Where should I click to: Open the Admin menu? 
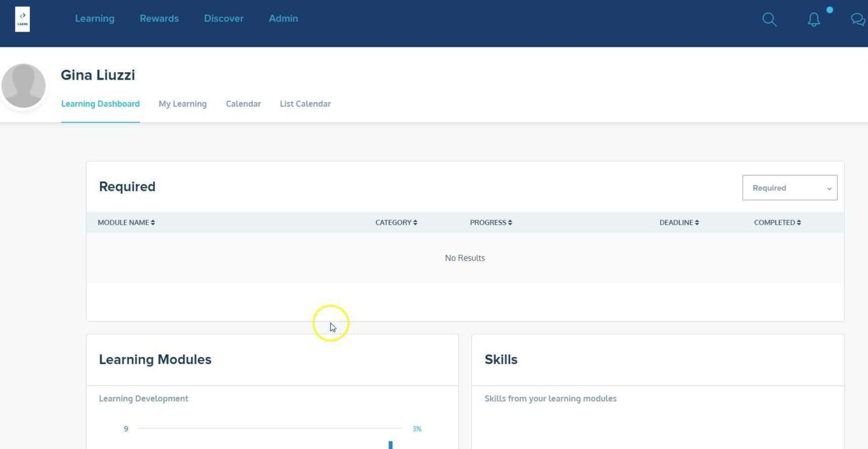click(283, 18)
